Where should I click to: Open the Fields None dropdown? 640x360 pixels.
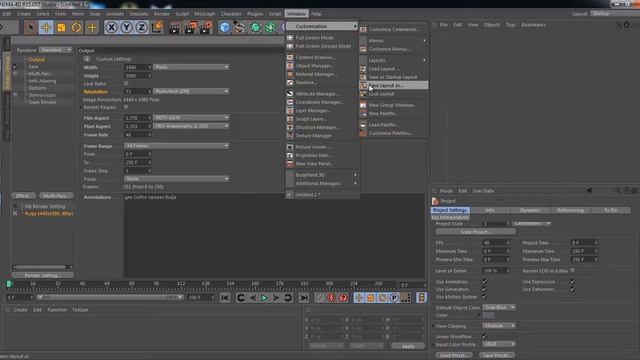coord(176,179)
